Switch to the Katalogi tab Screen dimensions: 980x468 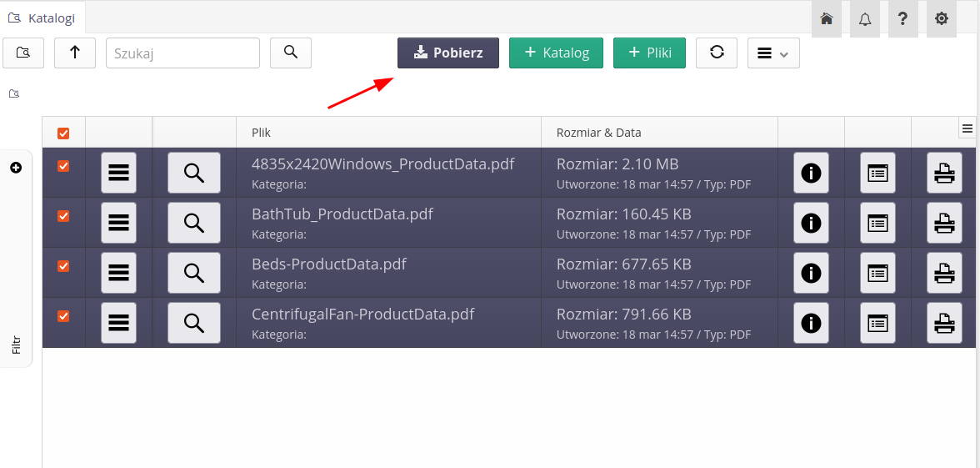42,18
